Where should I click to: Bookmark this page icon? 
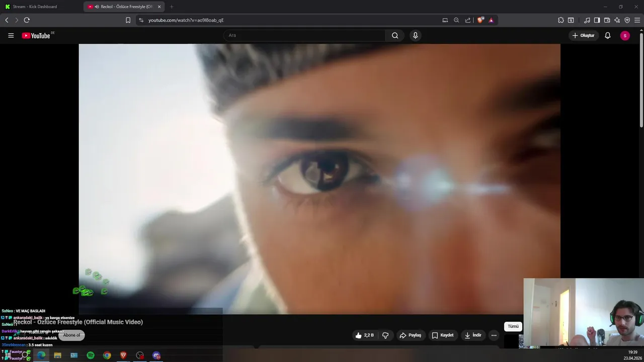coord(128,20)
